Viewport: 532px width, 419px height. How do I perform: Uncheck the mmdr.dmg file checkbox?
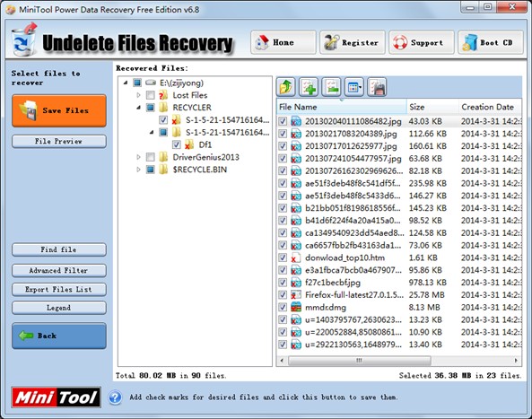click(x=283, y=308)
